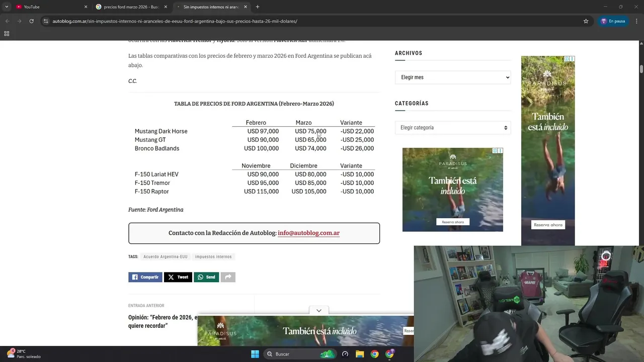
Task: Send article via WhatsApp Send button
Action: tap(206, 277)
